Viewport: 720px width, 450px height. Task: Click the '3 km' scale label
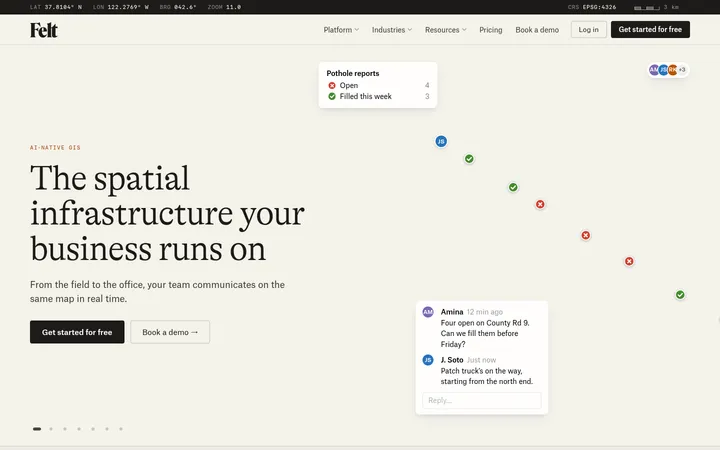tap(671, 7)
